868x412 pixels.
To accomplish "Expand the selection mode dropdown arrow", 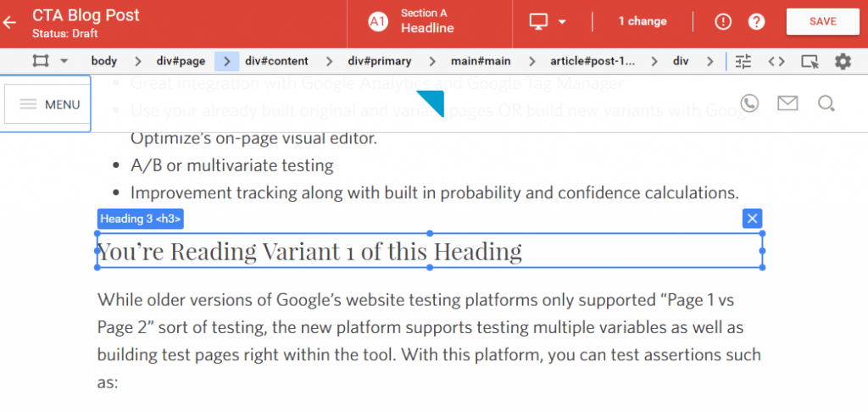I will (64, 62).
